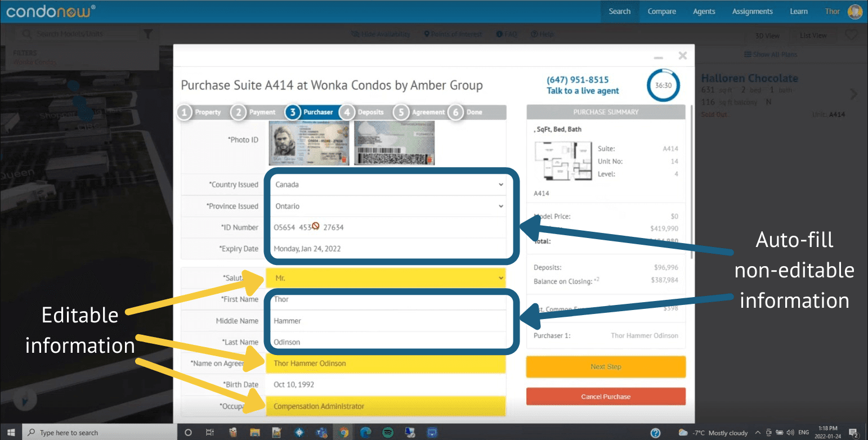Image resolution: width=868 pixels, height=440 pixels.
Task: Open the Province Issued dropdown
Action: 388,206
